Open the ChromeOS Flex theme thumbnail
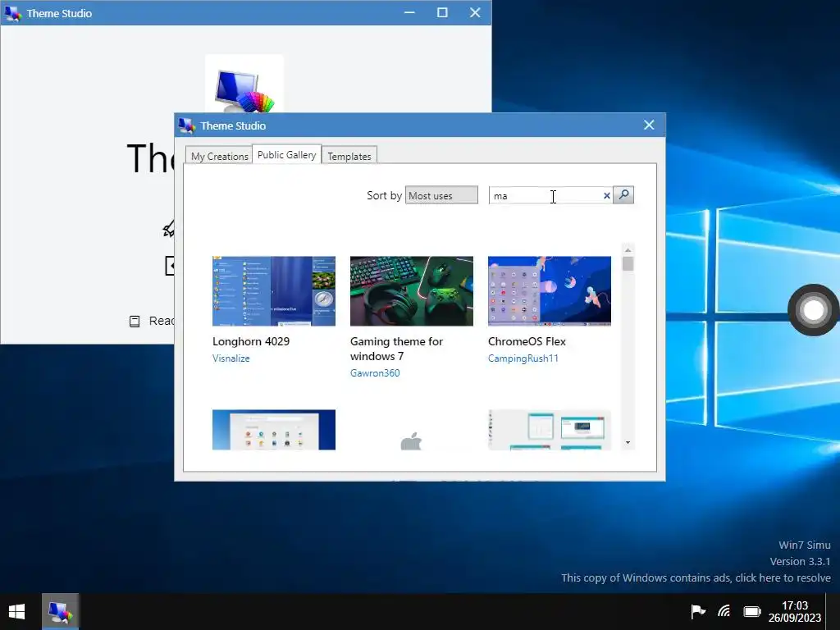This screenshot has width=840, height=630. click(x=549, y=291)
